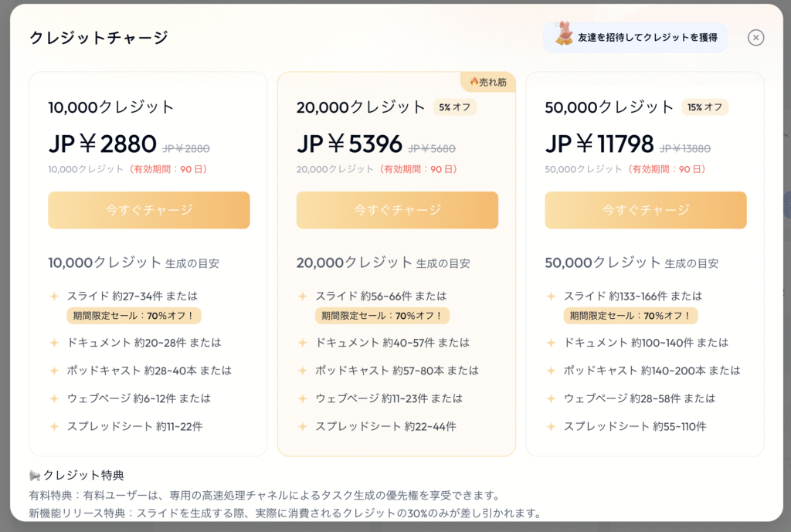Select the JP¥5396 price label
Screen dimensions: 791x532
pos(349,144)
